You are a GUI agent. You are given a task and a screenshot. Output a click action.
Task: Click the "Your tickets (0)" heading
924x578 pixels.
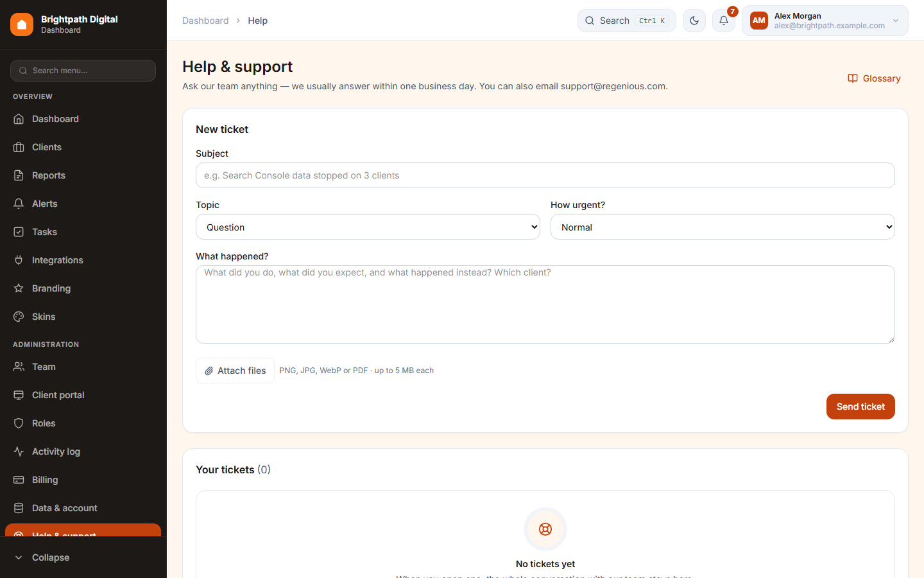coord(233,469)
